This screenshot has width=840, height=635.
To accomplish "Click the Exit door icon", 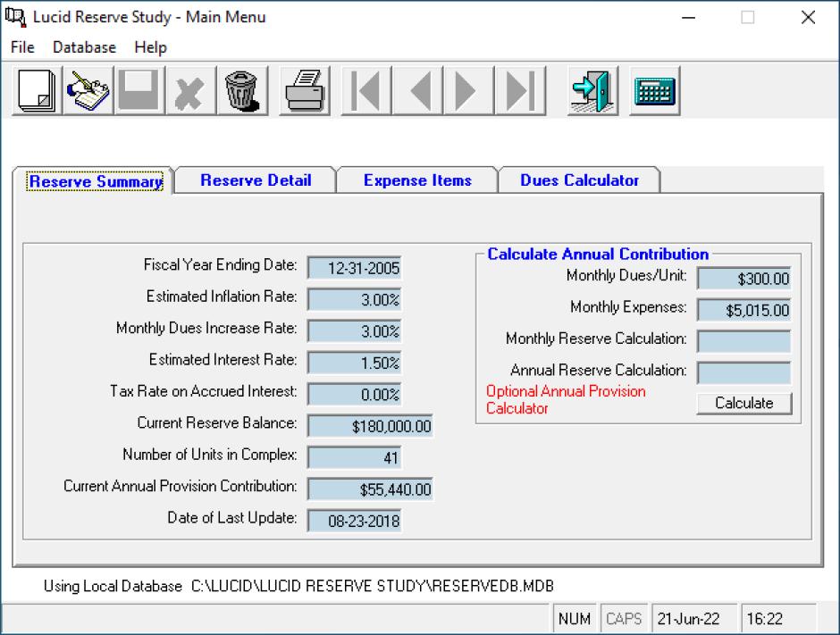I will (x=592, y=90).
